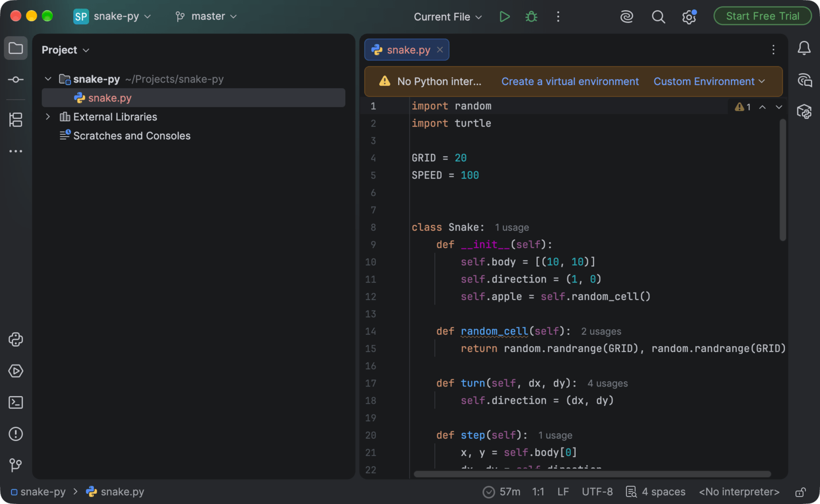Click <No interpreter> in status bar
Viewport: 820px width, 504px height.
(x=739, y=492)
